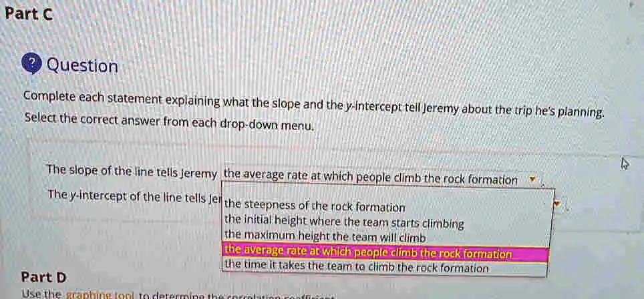Click the 'Use the' text in Part D
644x299 pixels.
point(42,294)
